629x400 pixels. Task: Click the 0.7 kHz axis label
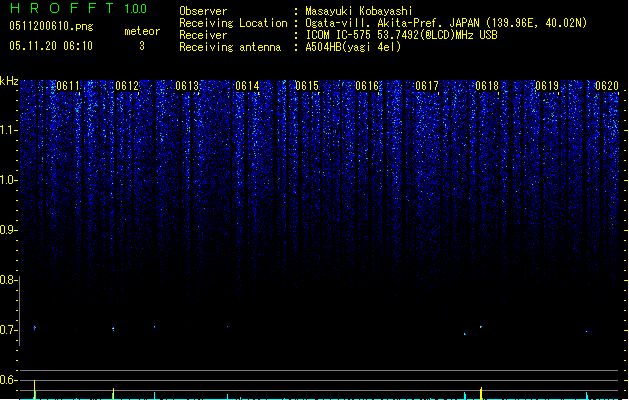(x=8, y=330)
